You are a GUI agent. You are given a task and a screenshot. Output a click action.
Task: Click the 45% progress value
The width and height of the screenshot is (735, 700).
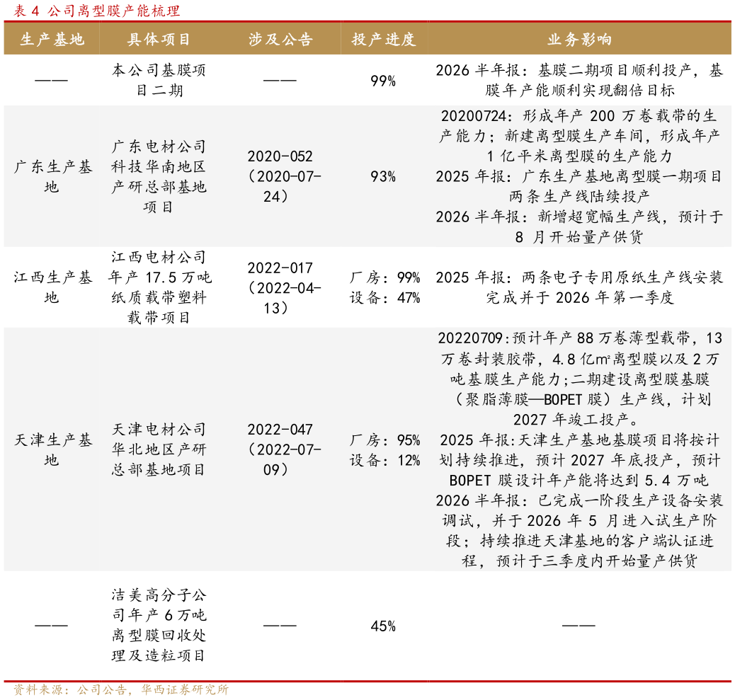(383, 626)
